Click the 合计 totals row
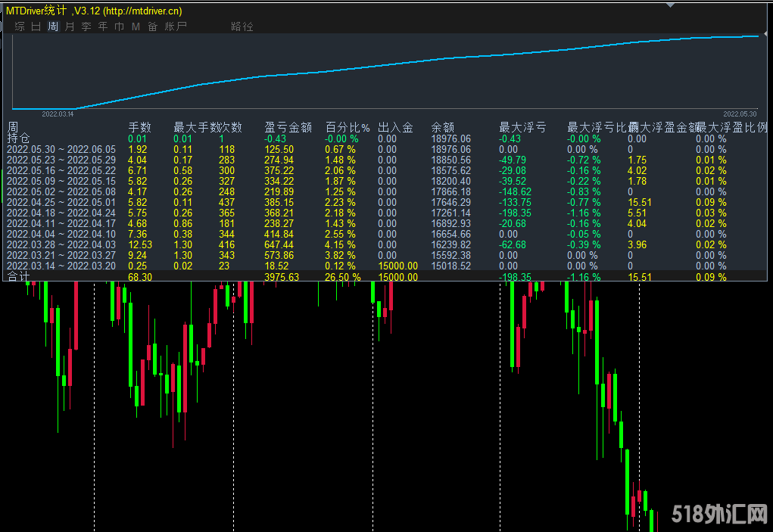773x532 pixels. pos(18,277)
